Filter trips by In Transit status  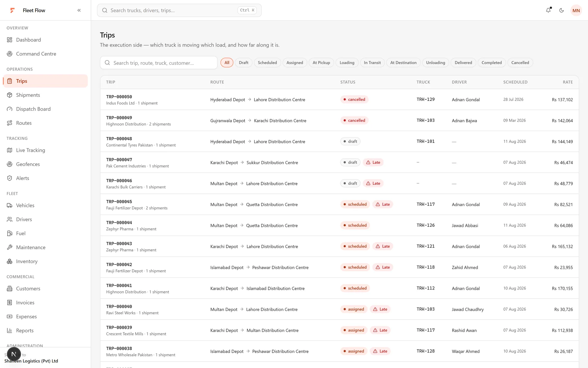(372, 63)
